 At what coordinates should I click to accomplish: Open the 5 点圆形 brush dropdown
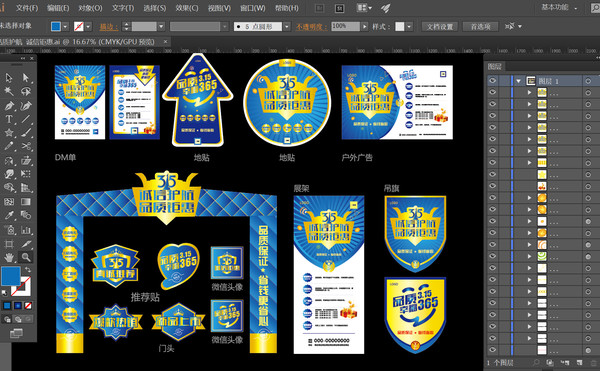coord(287,26)
